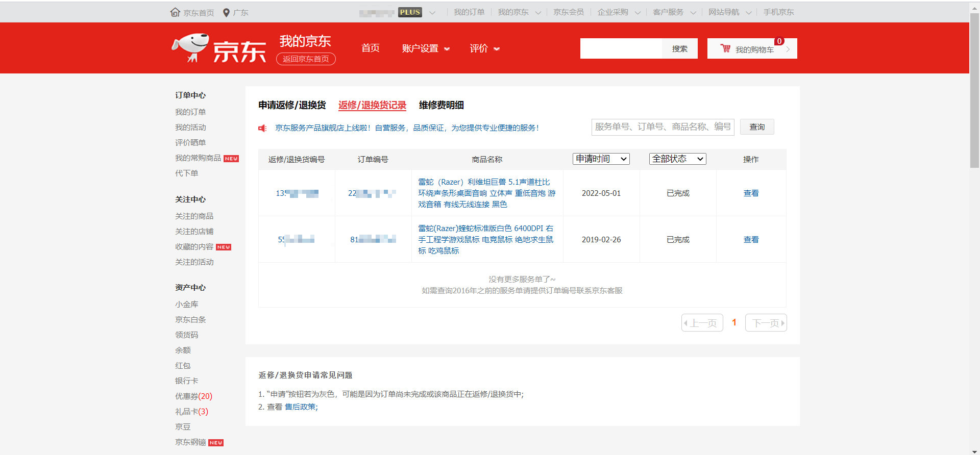Switch to 维修费明细 tab
Image resolution: width=980 pixels, height=455 pixels.
442,105
